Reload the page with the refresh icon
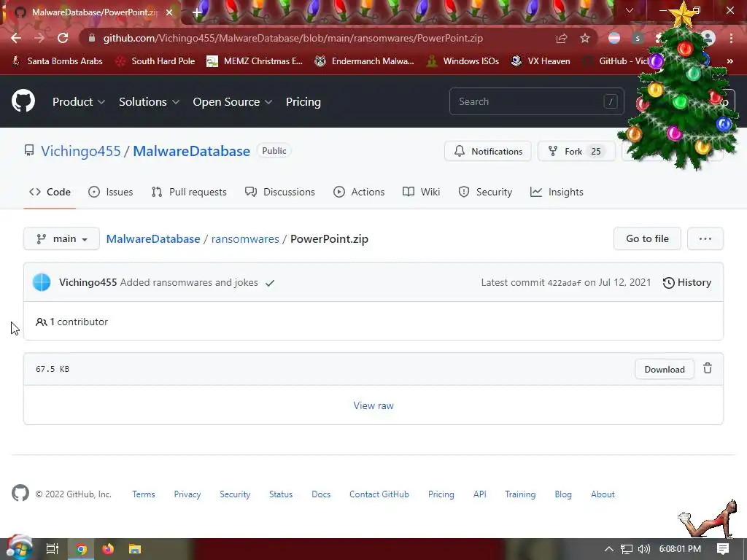Image resolution: width=747 pixels, height=560 pixels. coord(63,38)
